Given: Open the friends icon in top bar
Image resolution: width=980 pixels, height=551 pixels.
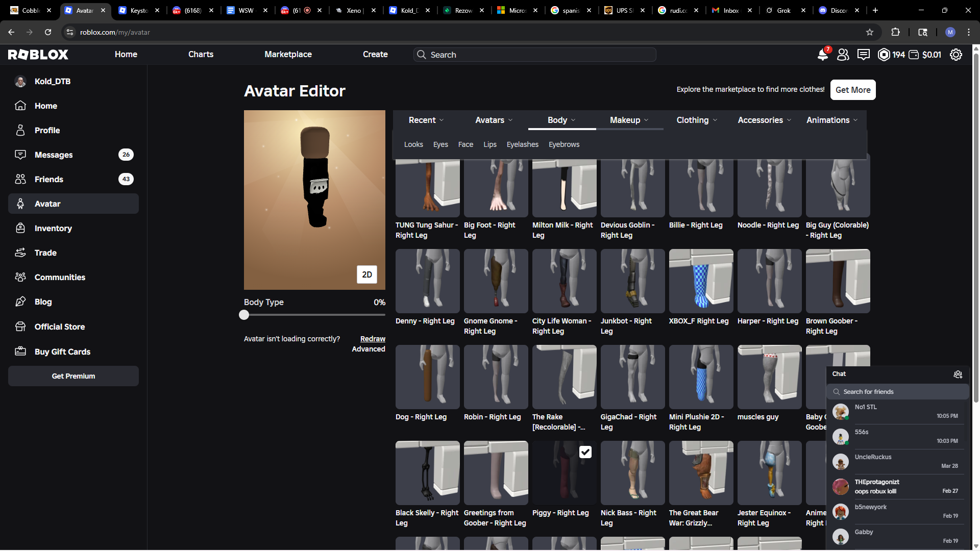Looking at the screenshot, I should click(843, 55).
